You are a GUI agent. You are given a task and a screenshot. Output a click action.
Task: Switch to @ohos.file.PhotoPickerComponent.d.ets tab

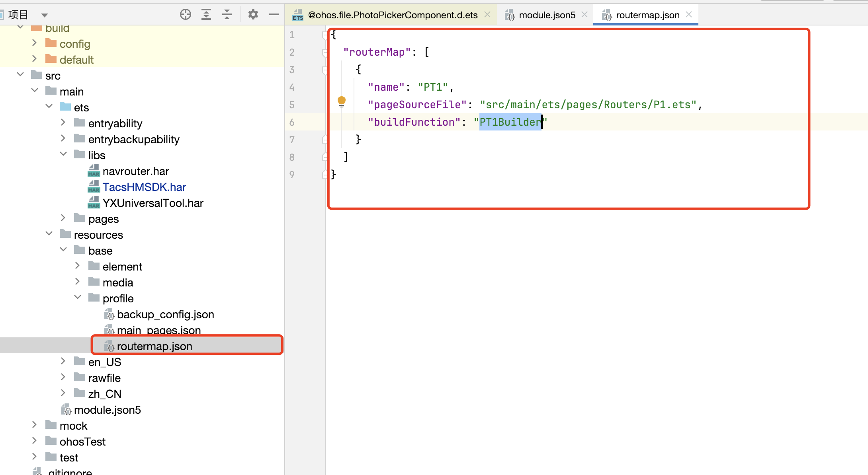[x=393, y=15]
